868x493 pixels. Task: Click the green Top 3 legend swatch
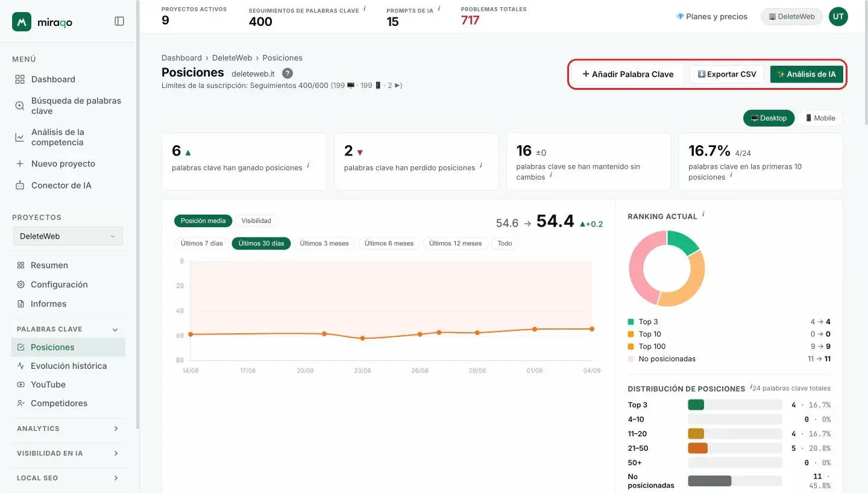631,322
